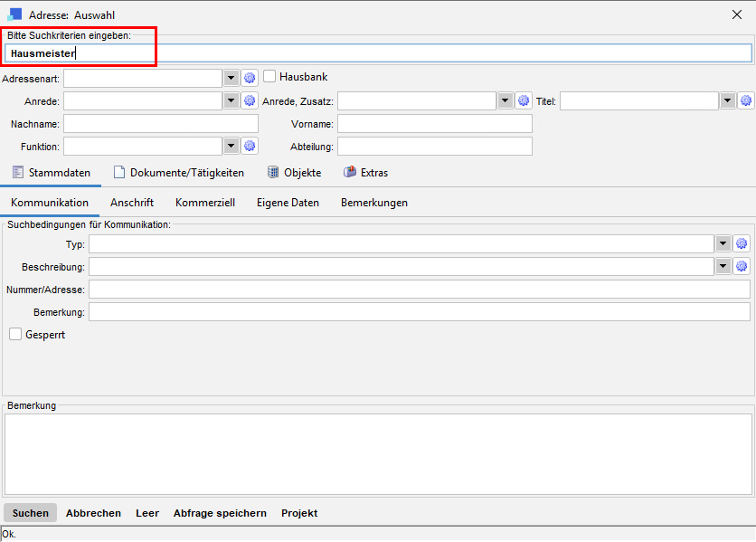Click the gear icon next to Titel
The width and height of the screenshot is (756, 542).
tap(745, 100)
